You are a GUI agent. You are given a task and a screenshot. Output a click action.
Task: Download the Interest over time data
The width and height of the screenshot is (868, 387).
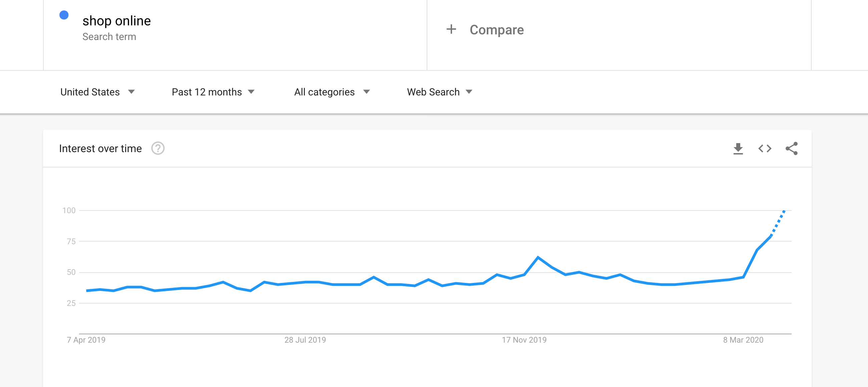tap(738, 149)
